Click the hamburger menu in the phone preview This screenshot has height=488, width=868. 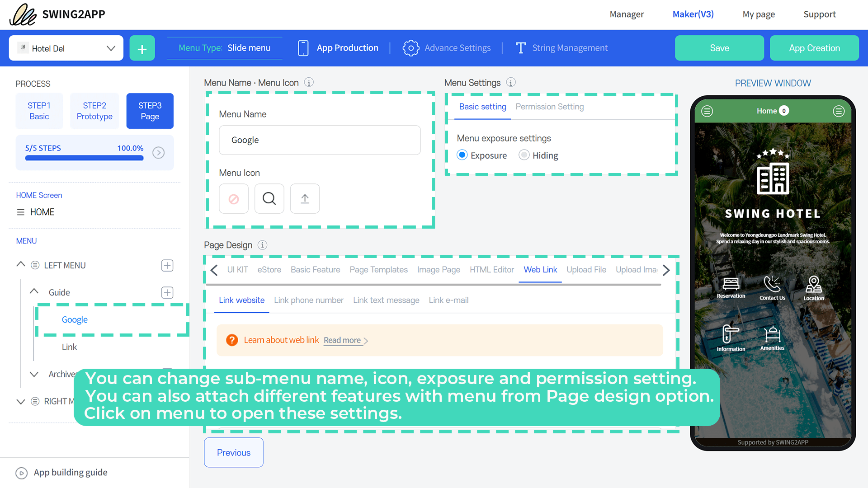tap(707, 111)
